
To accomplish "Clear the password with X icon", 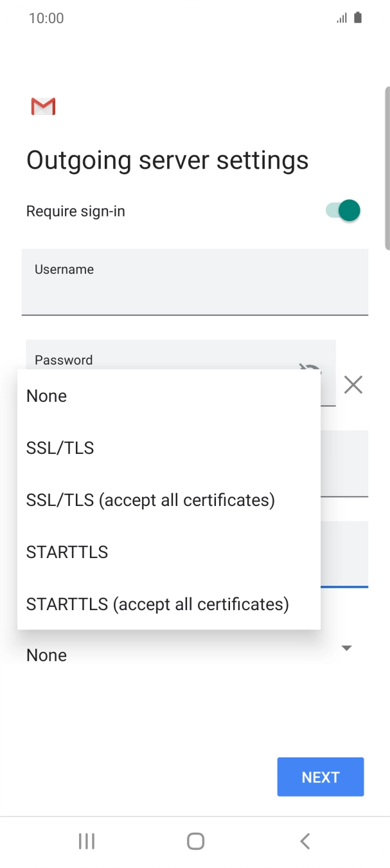I will pyautogui.click(x=353, y=385).
